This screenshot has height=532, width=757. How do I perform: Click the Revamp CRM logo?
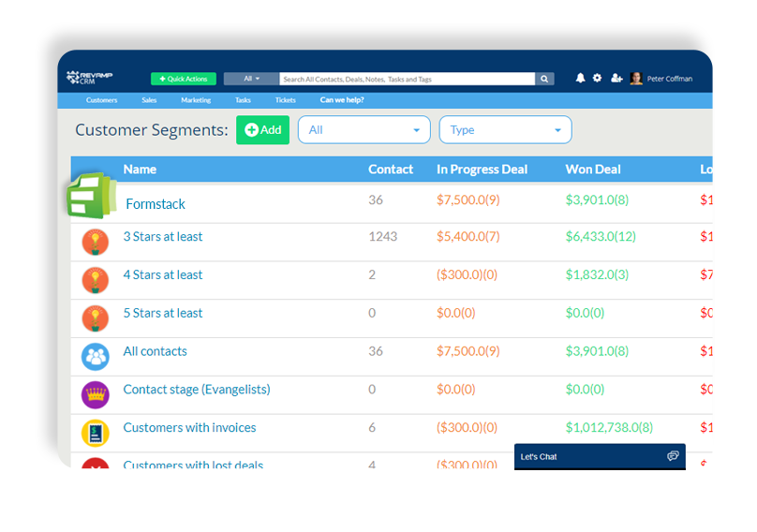[x=89, y=77]
